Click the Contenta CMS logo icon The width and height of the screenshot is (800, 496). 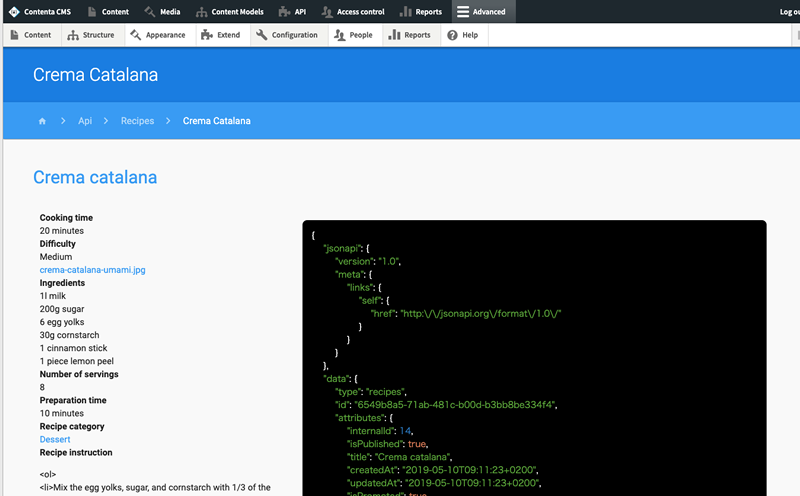coord(13,12)
